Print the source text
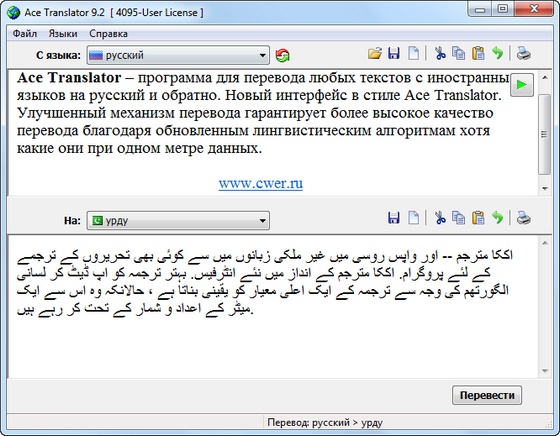The image size is (560, 436). pyautogui.click(x=524, y=54)
